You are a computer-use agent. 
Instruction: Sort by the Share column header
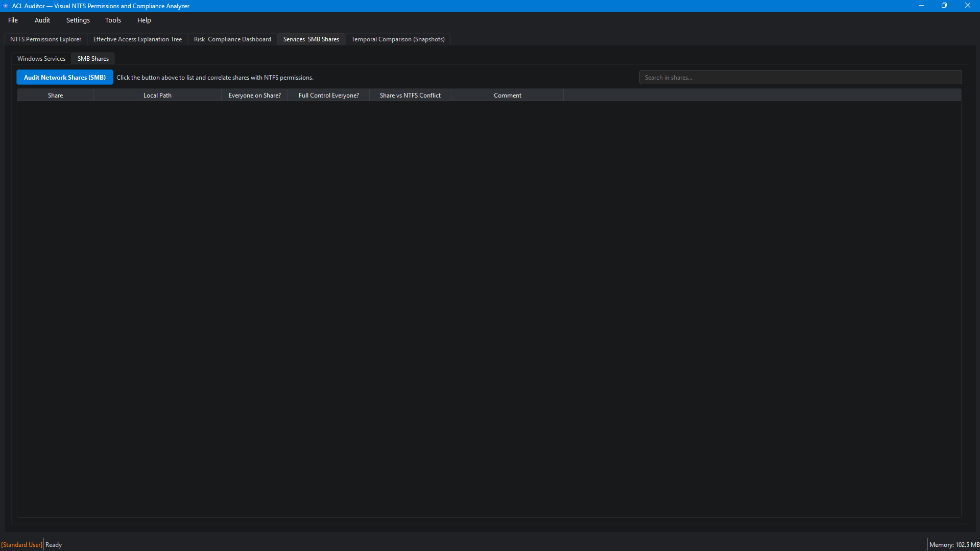[55, 95]
